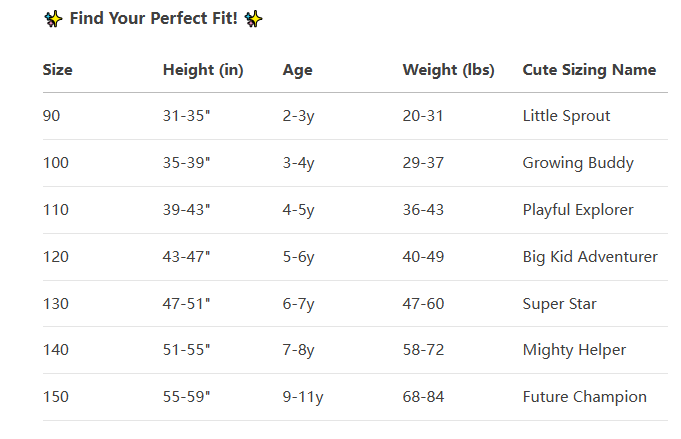This screenshot has height=439, width=681.
Task: Click the Find Your Perfect Fit heading
Action: pyautogui.click(x=153, y=19)
